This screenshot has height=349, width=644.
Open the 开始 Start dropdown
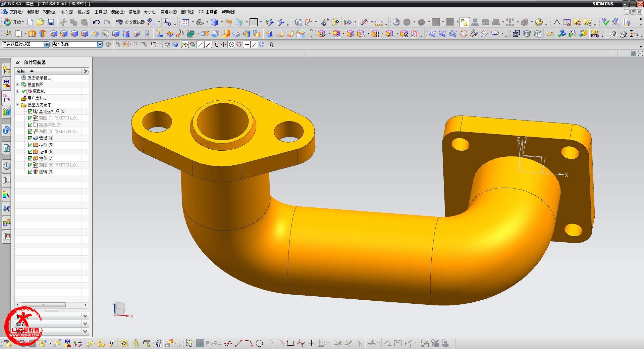pyautogui.click(x=13, y=22)
